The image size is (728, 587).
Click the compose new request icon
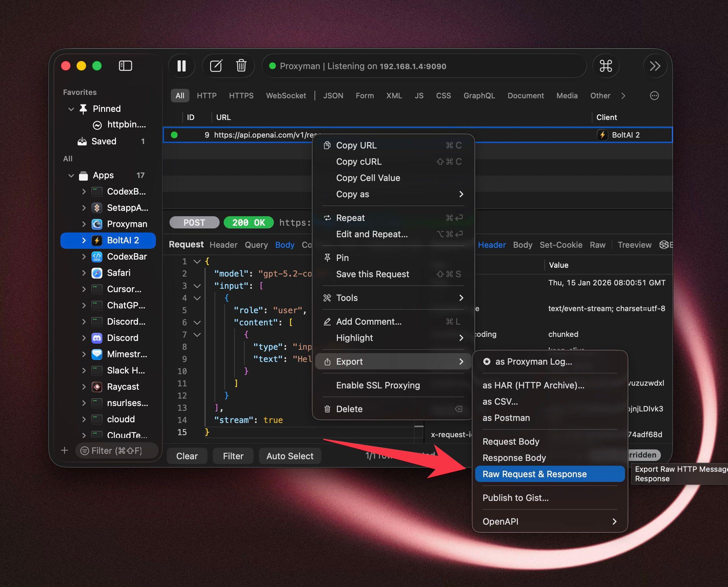click(216, 66)
